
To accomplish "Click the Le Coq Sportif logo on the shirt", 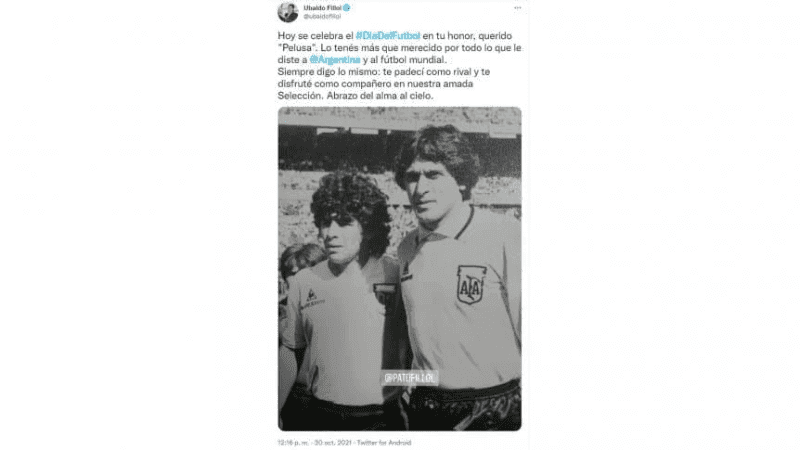I will point(311,299).
